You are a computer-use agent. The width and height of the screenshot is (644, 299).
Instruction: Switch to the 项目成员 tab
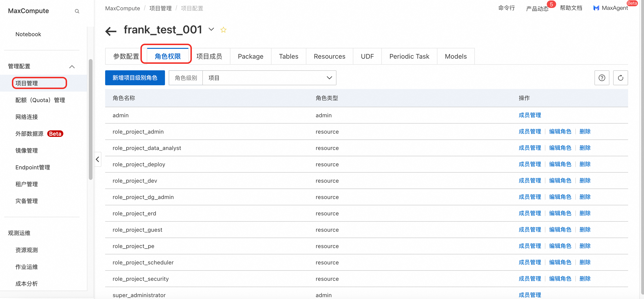(x=209, y=57)
